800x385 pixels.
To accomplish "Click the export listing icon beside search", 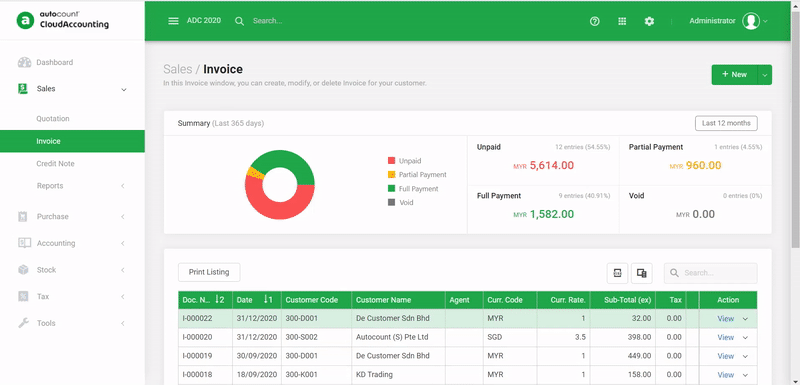I will pyautogui.click(x=617, y=273).
